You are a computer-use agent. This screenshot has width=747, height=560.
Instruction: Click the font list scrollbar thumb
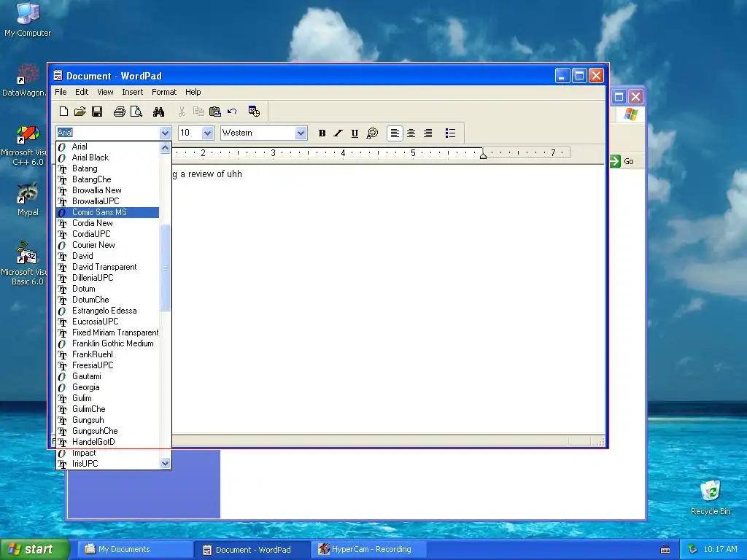[x=165, y=268]
